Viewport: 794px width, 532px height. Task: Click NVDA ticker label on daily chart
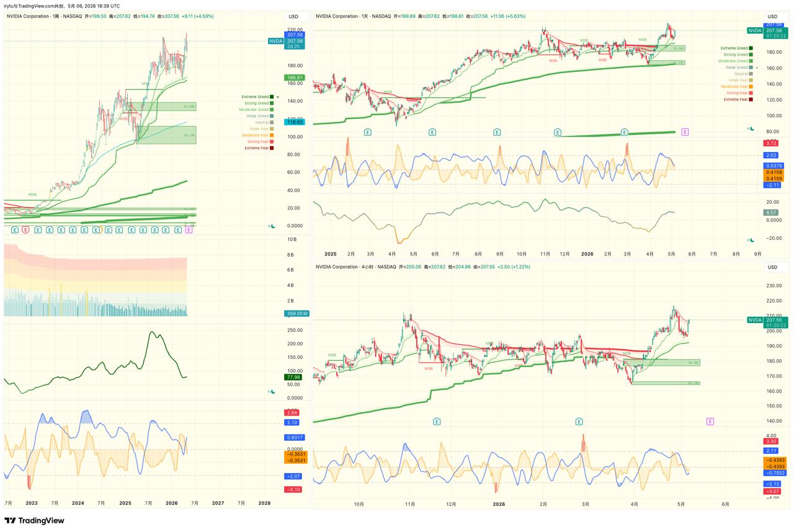click(x=754, y=30)
